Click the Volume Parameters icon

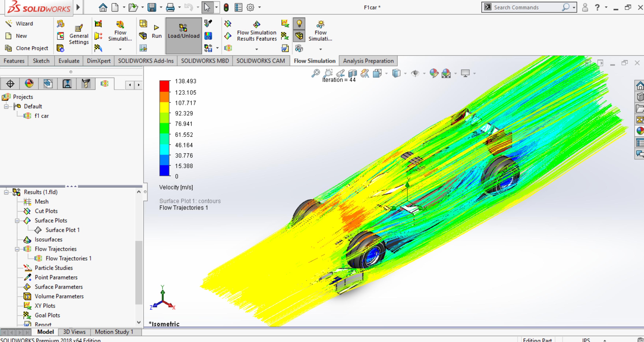coord(27,296)
